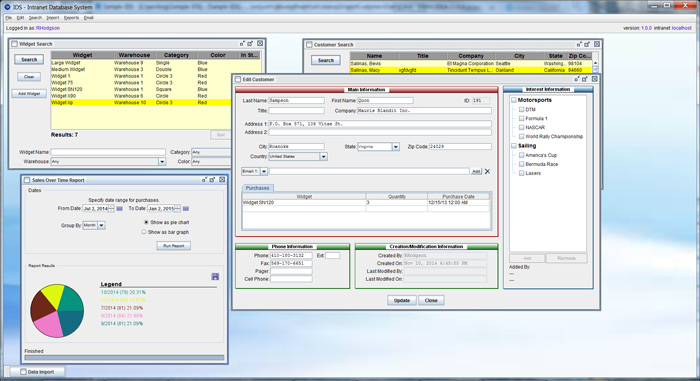
Task: Click the Close button in Edit Customer
Action: [x=431, y=301]
